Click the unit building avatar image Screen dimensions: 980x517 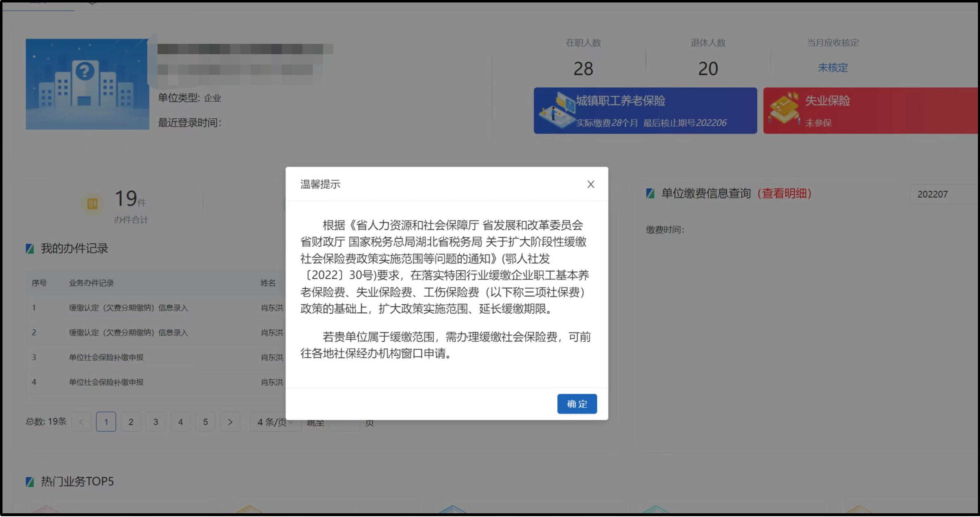coord(87,84)
